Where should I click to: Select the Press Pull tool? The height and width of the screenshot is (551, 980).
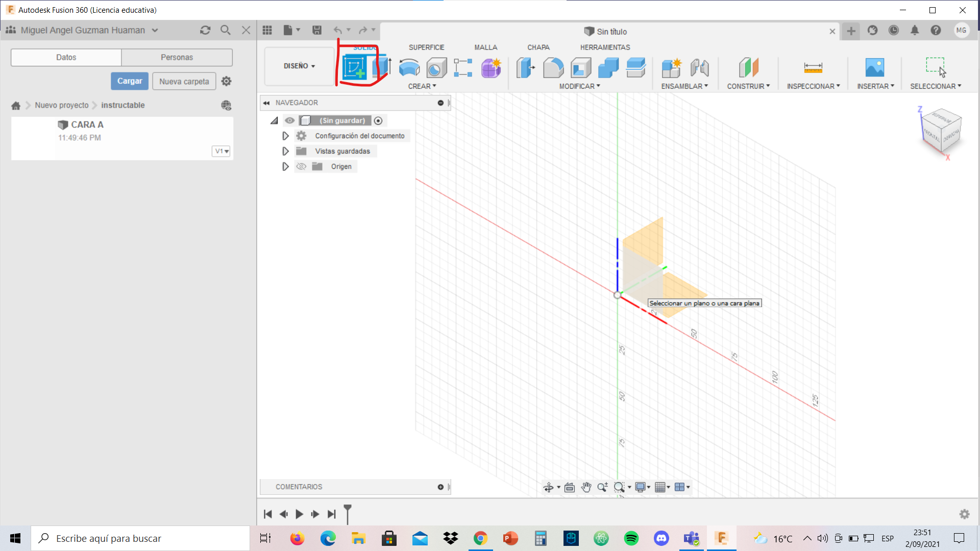[x=525, y=67]
